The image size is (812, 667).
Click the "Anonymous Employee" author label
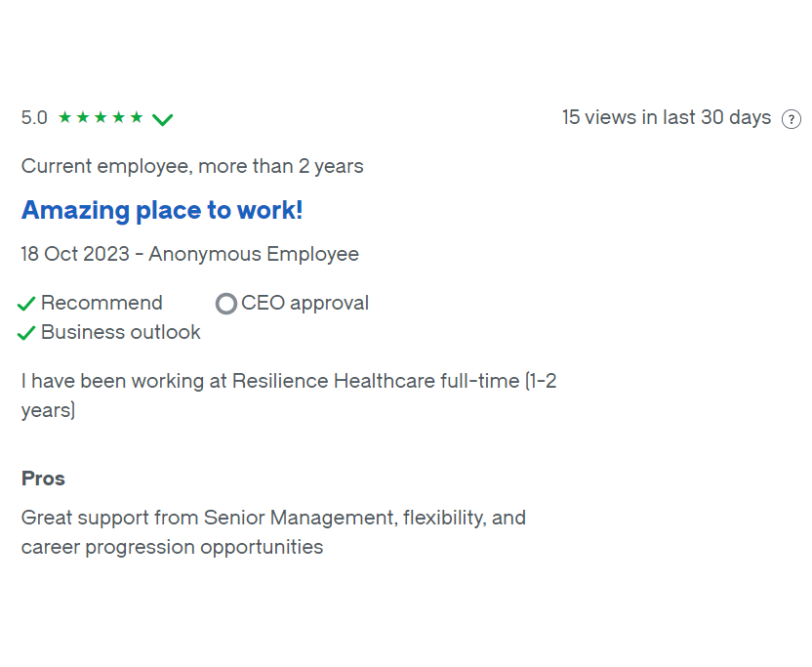point(254,254)
